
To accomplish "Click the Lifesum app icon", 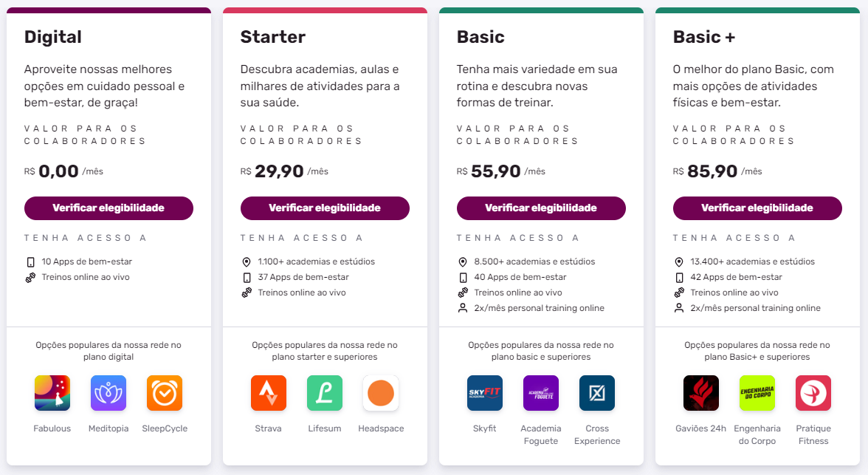I will (325, 393).
